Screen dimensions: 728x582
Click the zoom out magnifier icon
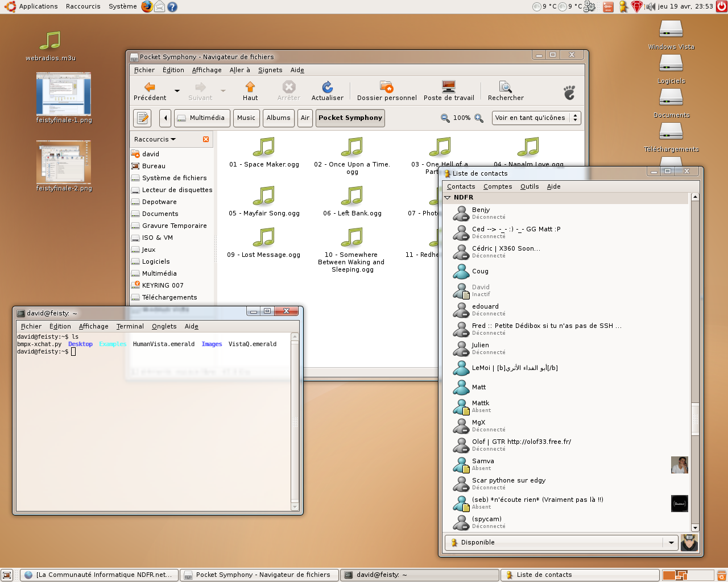click(x=445, y=118)
